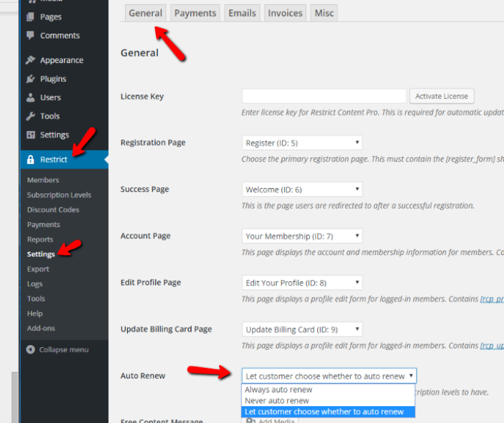Select Settings in the Restrict submenu

41,254
